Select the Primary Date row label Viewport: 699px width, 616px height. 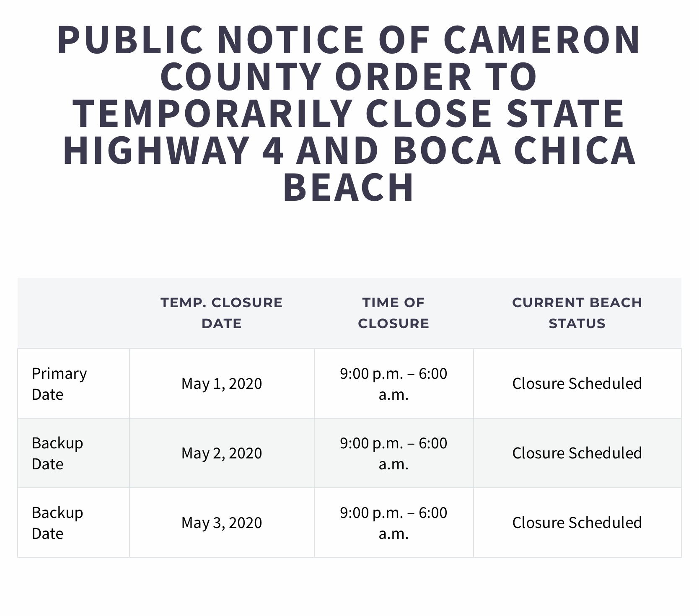click(60, 383)
